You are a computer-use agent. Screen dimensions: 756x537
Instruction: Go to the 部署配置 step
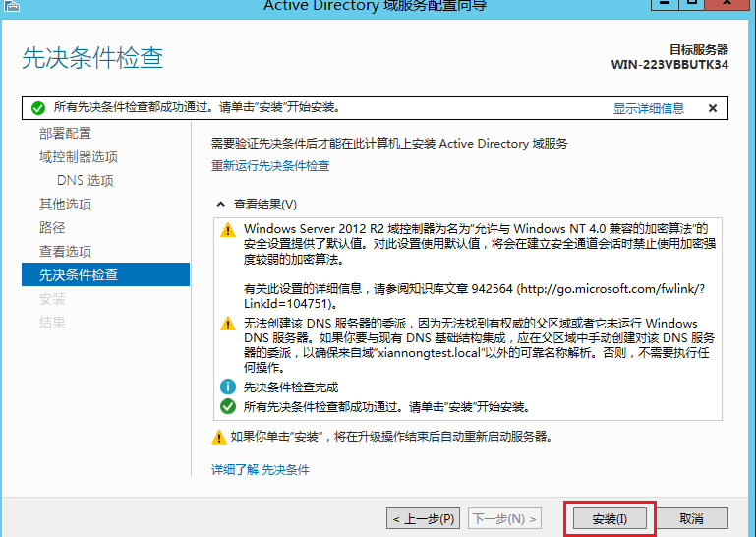click(65, 134)
